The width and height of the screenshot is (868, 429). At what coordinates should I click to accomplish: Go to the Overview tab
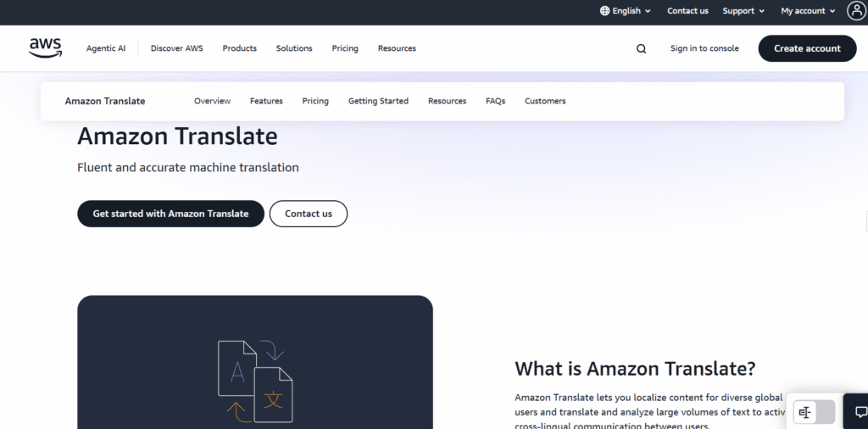coord(212,101)
